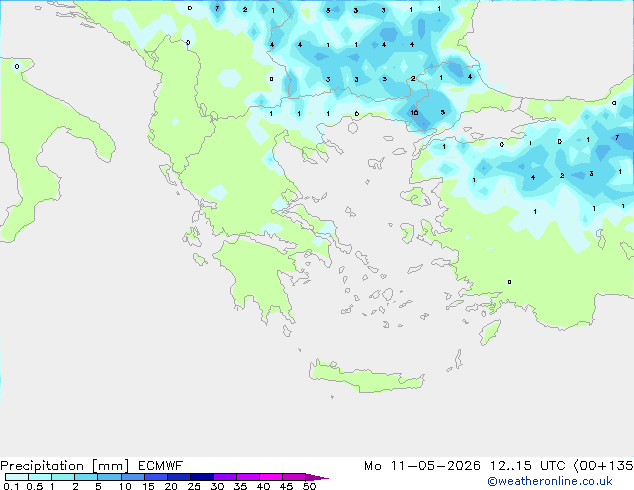Screen dimensions: 634x490
Task: Click the 'ECMWF' model label
Action: pyautogui.click(x=161, y=466)
